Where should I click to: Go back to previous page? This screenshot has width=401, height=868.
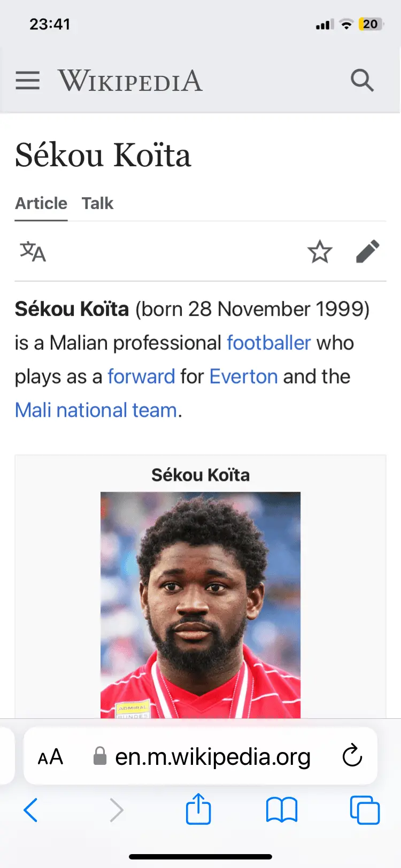tap(31, 810)
